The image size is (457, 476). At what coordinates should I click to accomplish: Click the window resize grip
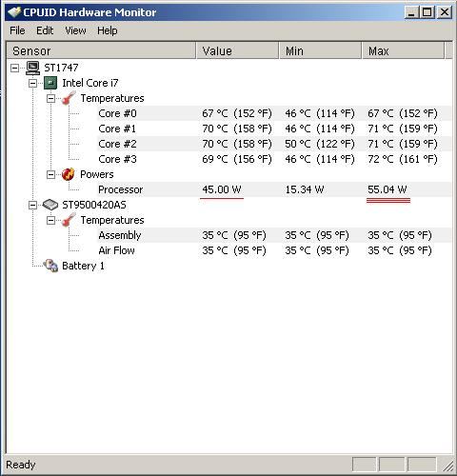(447, 466)
